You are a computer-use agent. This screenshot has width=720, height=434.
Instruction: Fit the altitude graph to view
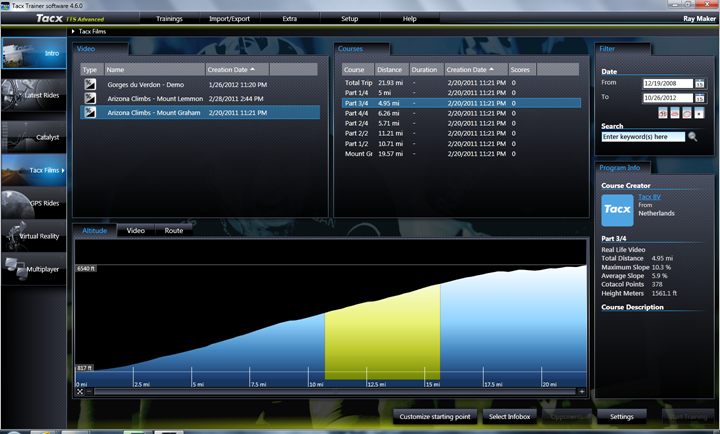pos(80,391)
